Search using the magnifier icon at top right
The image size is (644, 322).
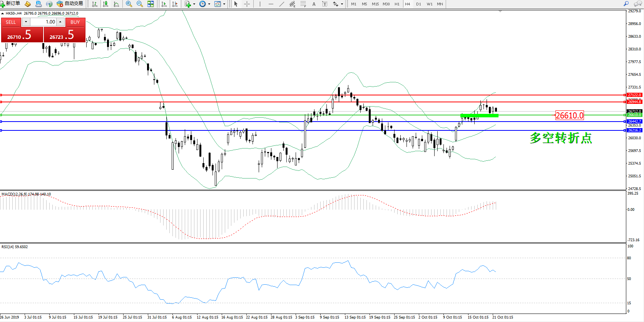(x=626, y=4)
